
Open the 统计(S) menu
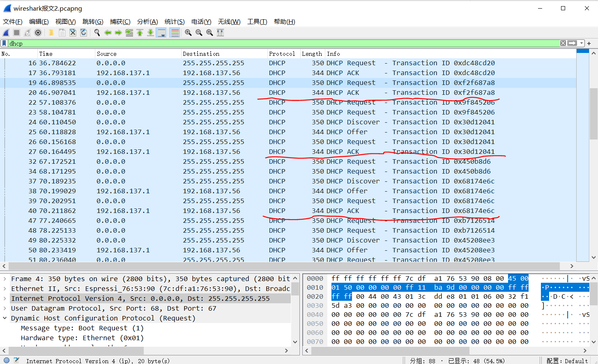pyautogui.click(x=175, y=22)
